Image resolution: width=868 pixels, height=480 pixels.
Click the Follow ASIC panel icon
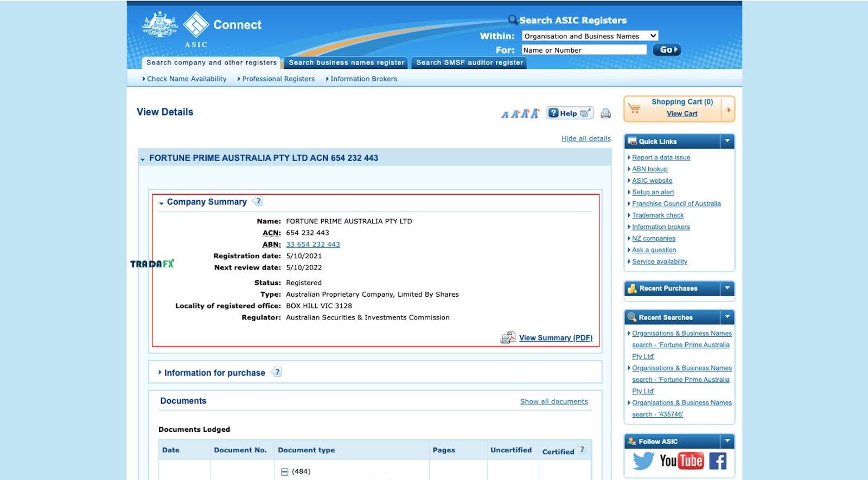(632, 441)
